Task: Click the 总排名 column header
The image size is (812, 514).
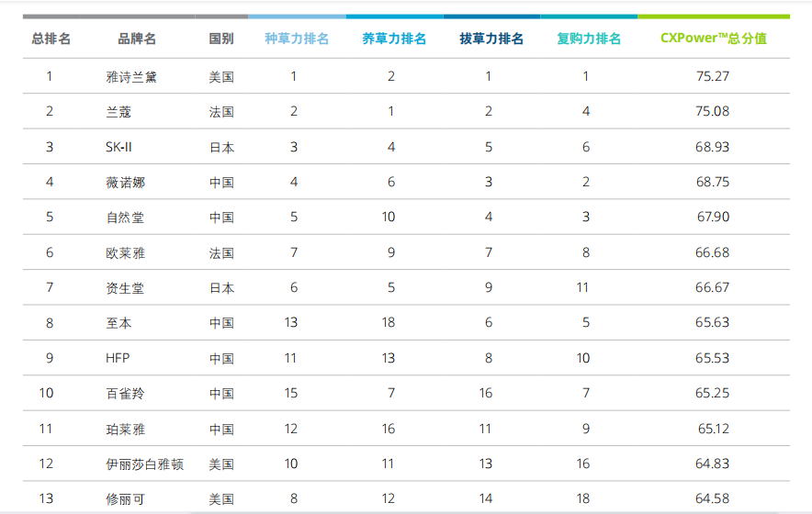Action: pyautogui.click(x=51, y=39)
